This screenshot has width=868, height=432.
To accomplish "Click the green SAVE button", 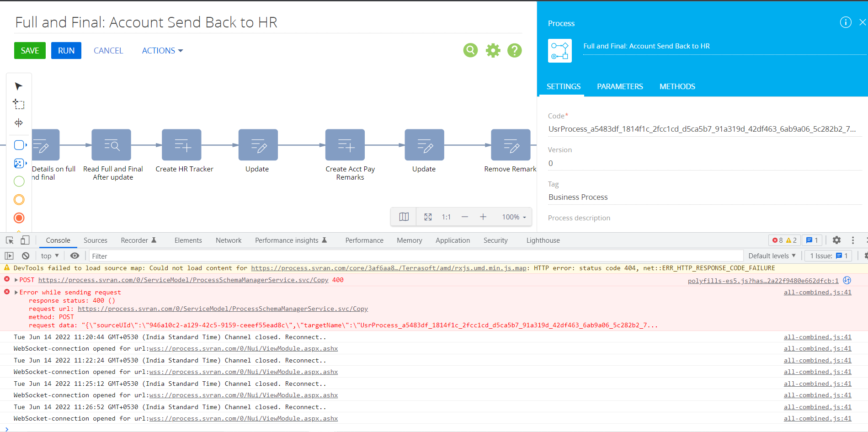I will click(30, 51).
